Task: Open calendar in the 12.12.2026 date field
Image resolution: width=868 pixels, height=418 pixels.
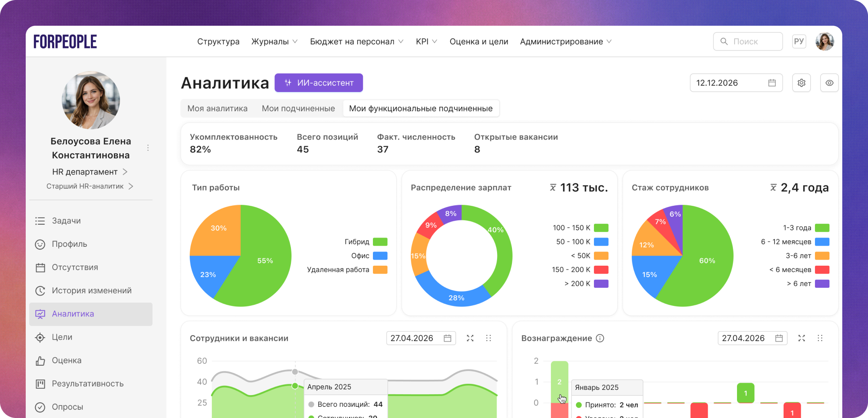Action: point(772,83)
